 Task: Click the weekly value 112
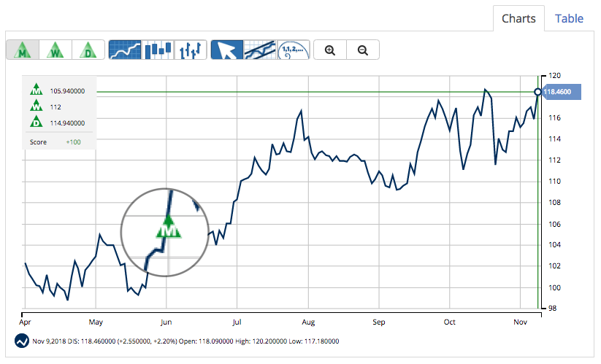click(55, 107)
